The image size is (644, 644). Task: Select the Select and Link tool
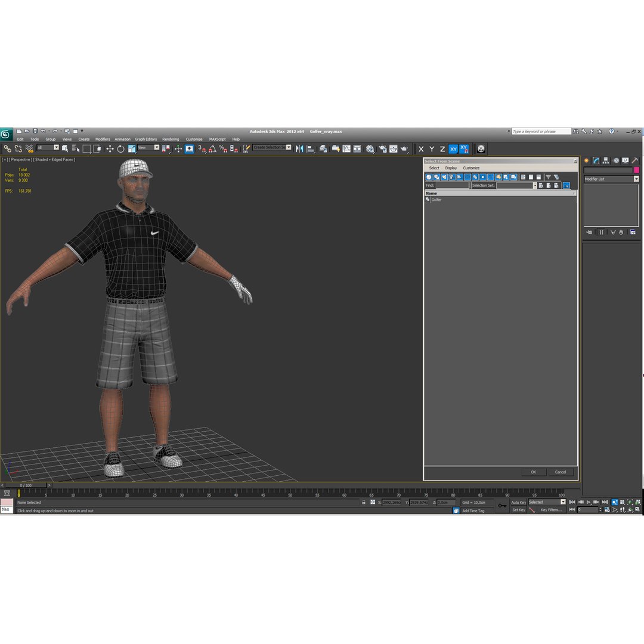(7, 148)
